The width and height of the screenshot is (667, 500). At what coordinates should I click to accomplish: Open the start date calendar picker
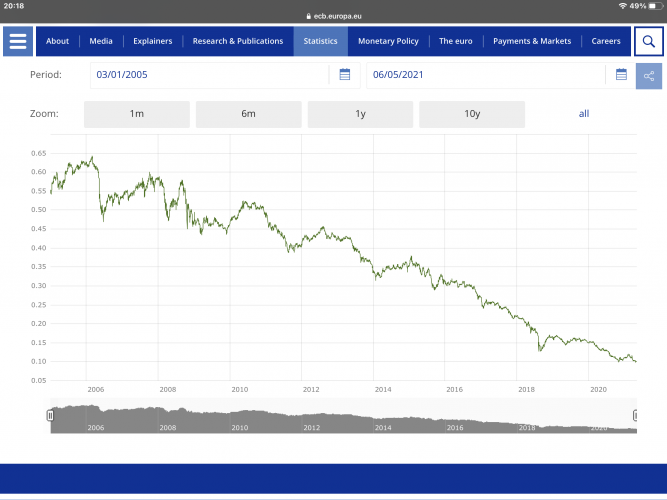pos(345,75)
